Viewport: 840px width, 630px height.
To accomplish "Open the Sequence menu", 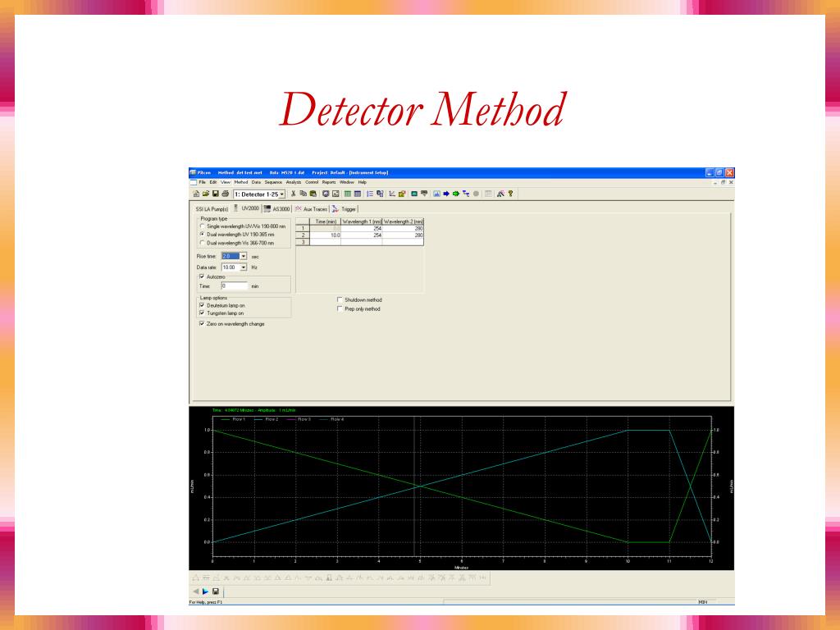I will pyautogui.click(x=273, y=182).
